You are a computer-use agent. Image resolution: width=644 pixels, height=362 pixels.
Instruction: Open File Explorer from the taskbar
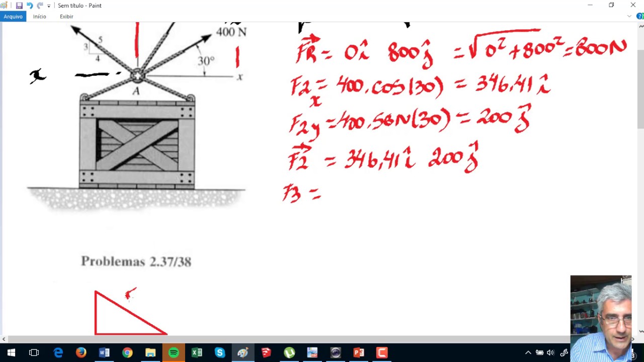coord(150,352)
